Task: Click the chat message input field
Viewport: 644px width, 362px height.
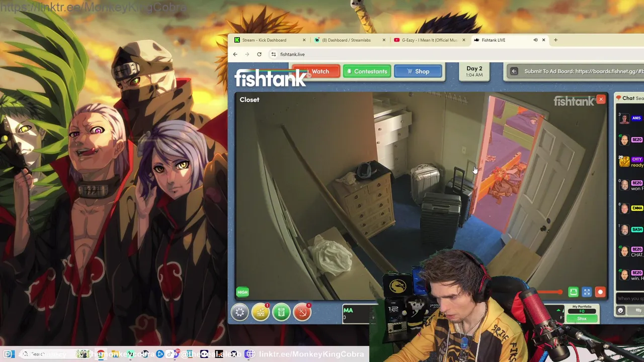Action: pyautogui.click(x=630, y=299)
